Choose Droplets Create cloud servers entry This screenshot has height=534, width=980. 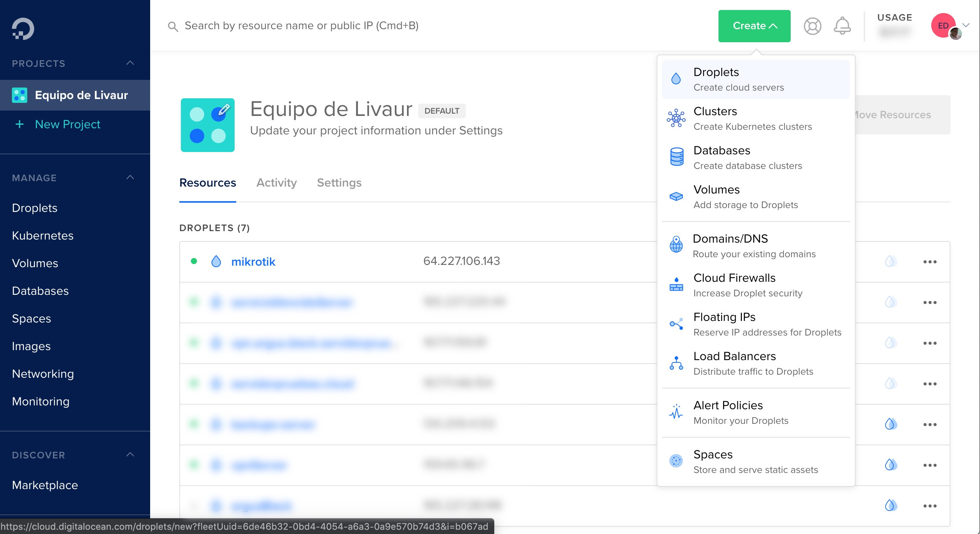756,79
